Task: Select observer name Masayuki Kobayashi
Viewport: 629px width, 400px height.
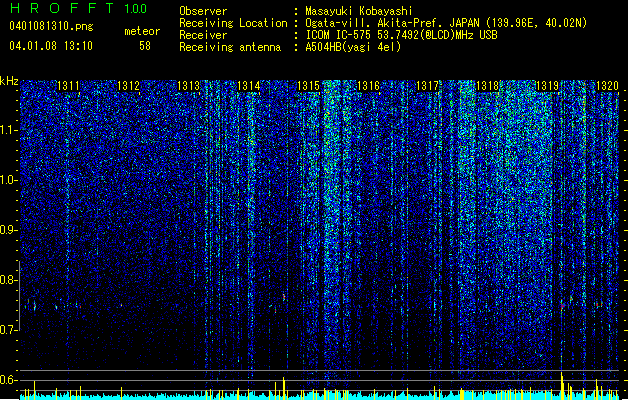Action: 359,11
